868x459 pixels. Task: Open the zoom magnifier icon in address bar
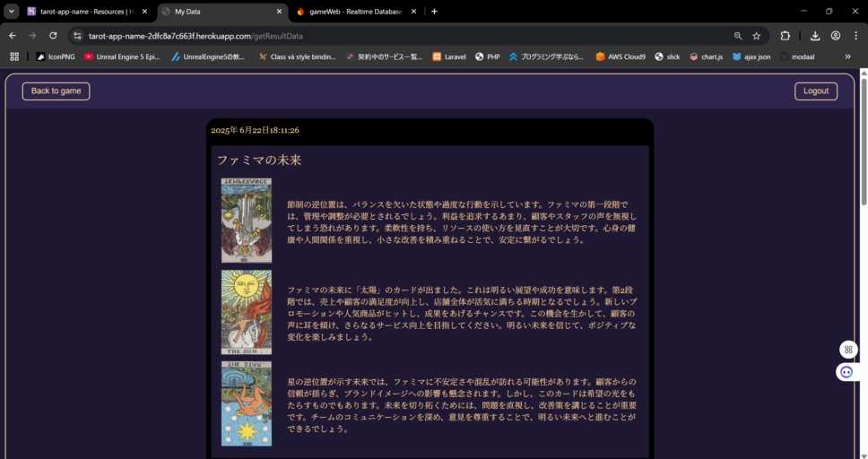[x=737, y=36]
